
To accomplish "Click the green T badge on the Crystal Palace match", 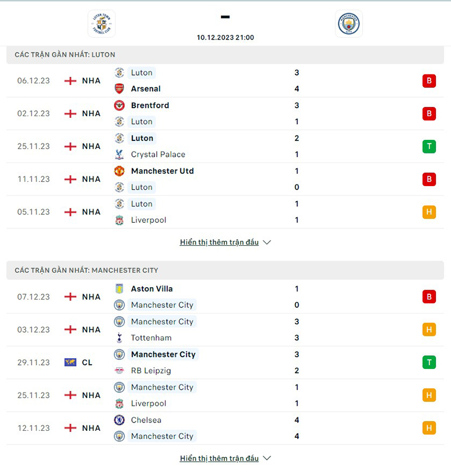I will [x=429, y=146].
